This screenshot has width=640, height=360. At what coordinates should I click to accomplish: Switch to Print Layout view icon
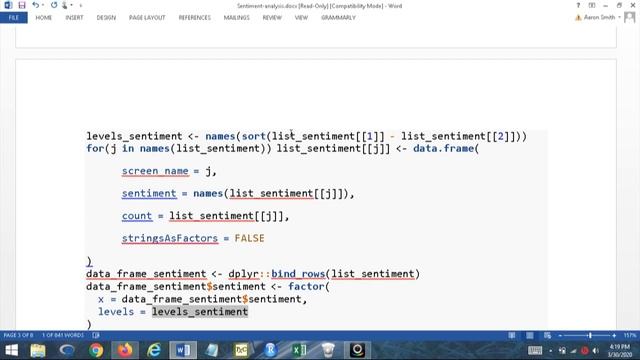(529, 336)
